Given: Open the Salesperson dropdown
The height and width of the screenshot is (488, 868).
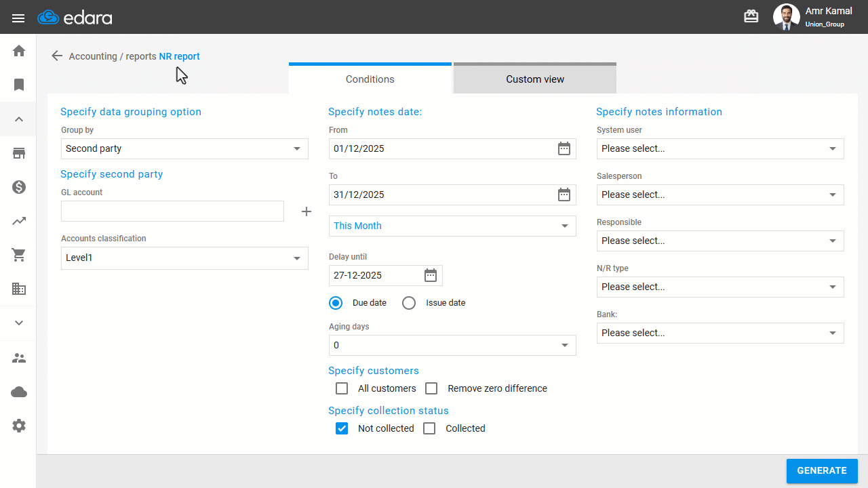Looking at the screenshot, I should tap(720, 195).
